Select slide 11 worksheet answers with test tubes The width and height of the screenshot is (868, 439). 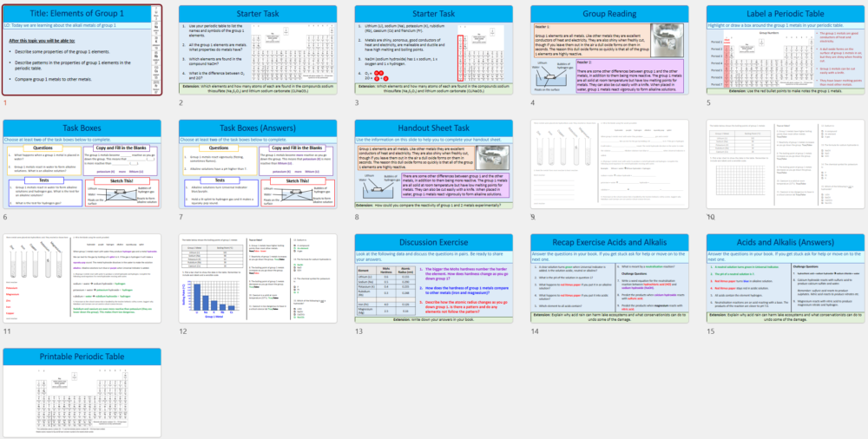tap(82, 278)
